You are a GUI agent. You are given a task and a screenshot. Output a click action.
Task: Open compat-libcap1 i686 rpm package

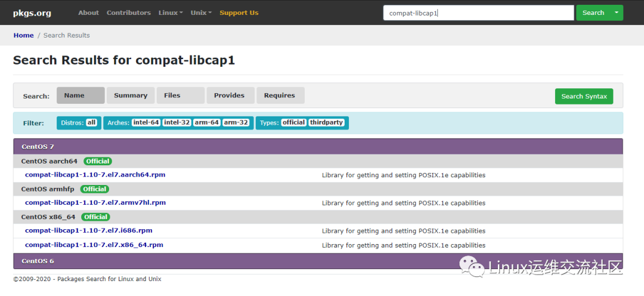[x=89, y=230]
